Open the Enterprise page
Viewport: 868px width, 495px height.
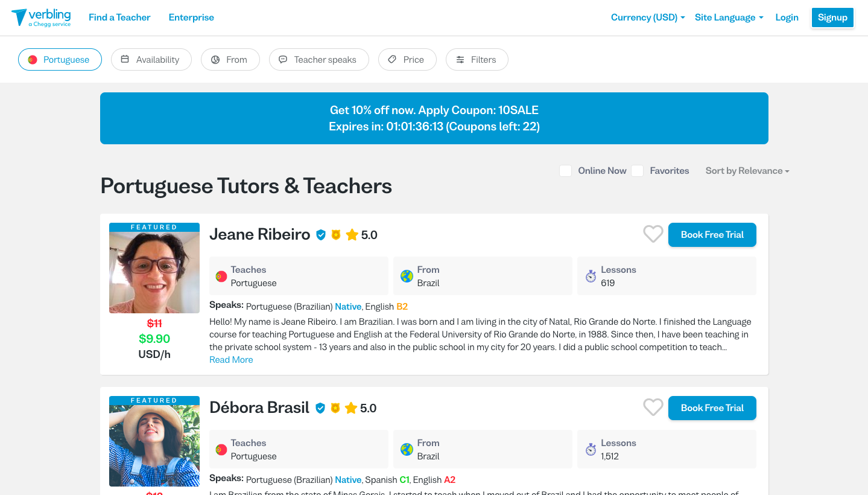[x=191, y=18]
